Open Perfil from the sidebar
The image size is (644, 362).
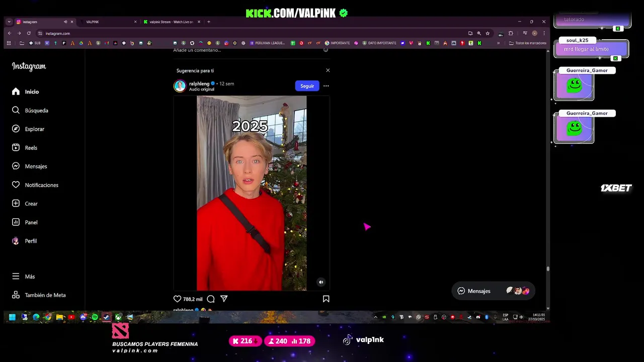[x=24, y=241]
